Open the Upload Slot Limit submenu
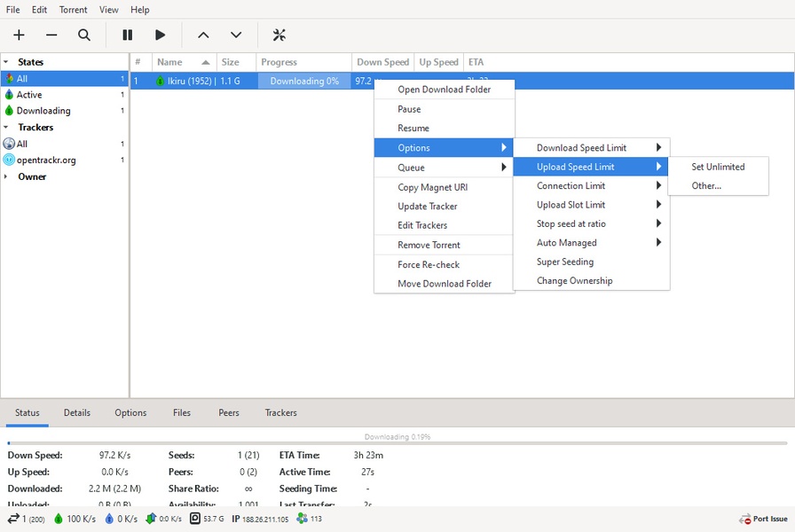The height and width of the screenshot is (532, 795). click(x=591, y=205)
